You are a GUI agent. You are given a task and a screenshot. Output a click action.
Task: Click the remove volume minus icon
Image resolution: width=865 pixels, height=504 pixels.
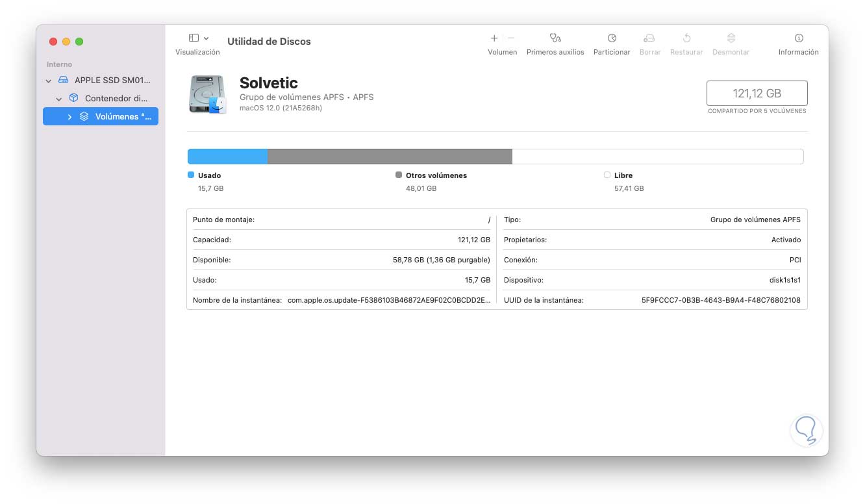tap(511, 38)
